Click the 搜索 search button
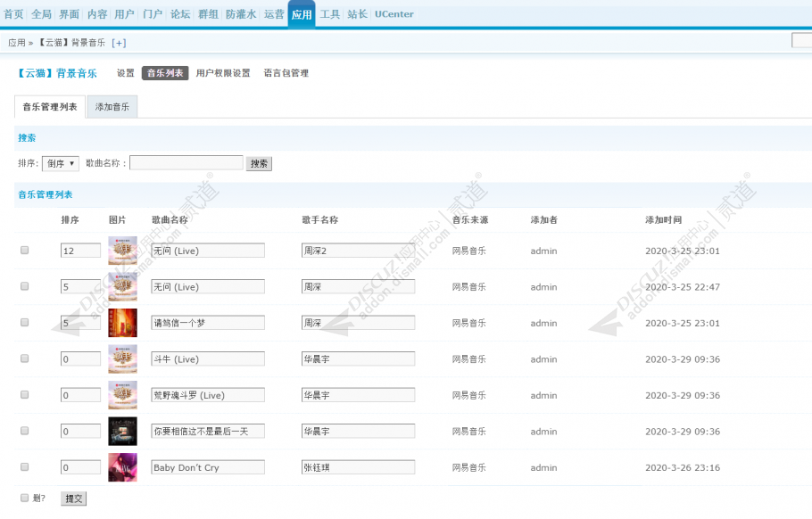812x519 pixels. (x=259, y=163)
